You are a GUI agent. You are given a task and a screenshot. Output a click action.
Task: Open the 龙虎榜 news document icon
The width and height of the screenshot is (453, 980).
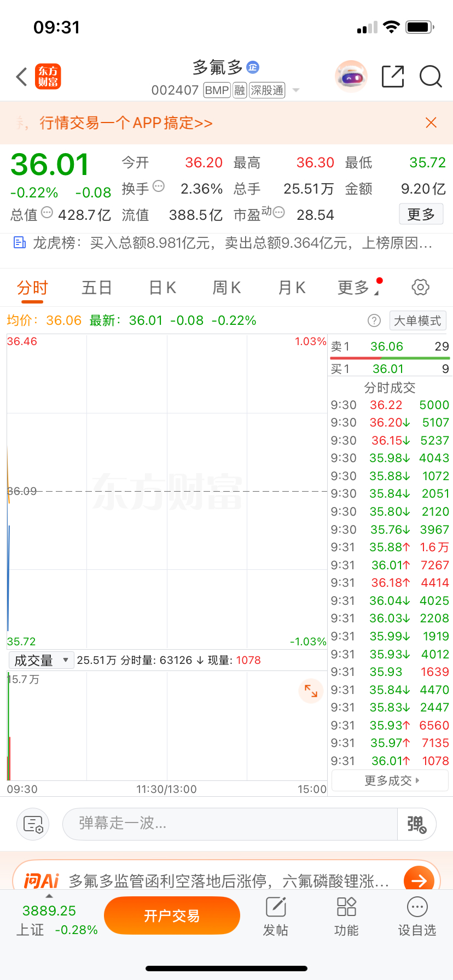[20, 242]
